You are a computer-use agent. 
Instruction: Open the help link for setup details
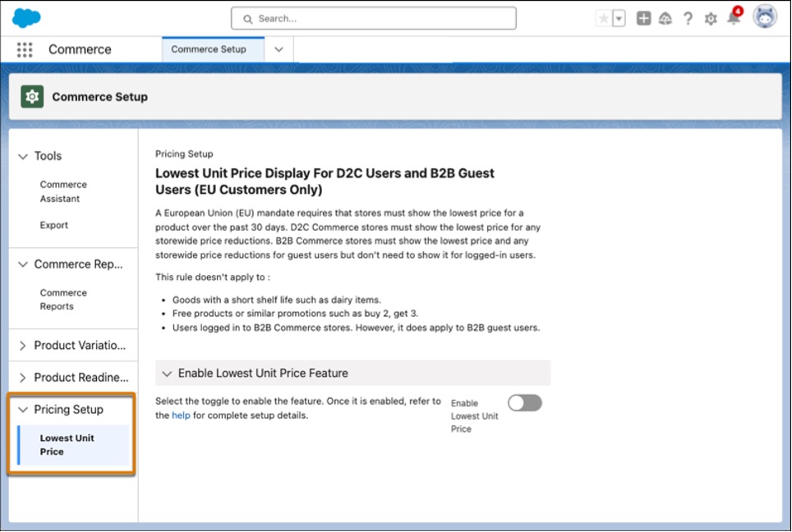pyautogui.click(x=181, y=415)
